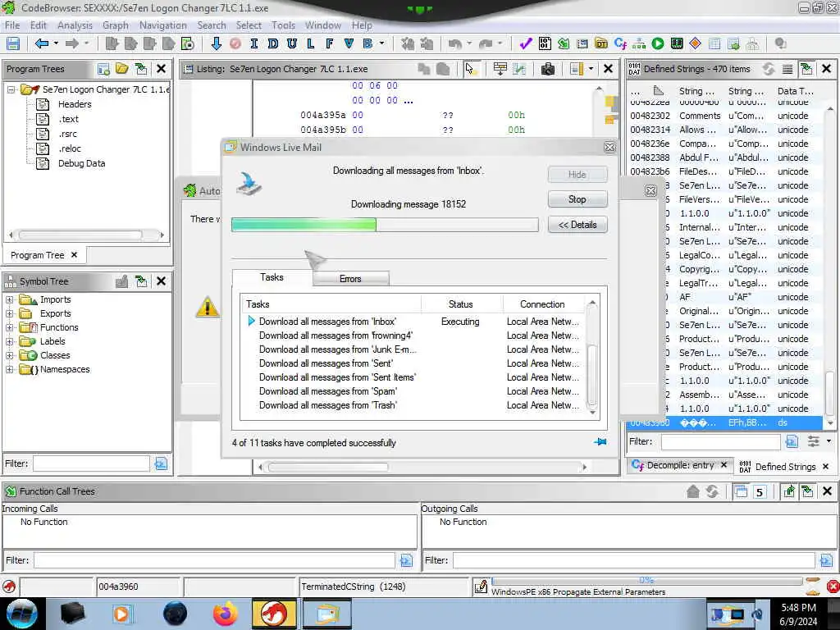This screenshot has height=630, width=840.
Task: Open the Decompiler Cf toolbar icon
Action: tap(620, 44)
